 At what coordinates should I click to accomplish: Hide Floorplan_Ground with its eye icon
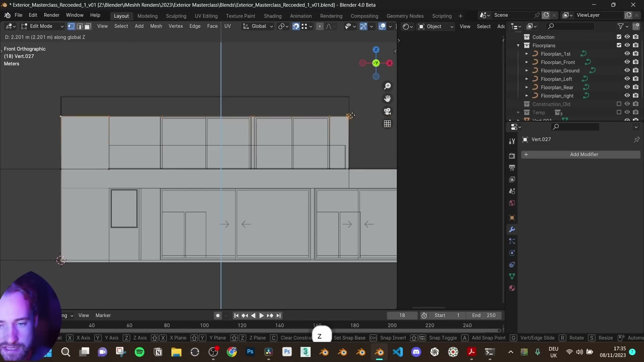click(627, 70)
